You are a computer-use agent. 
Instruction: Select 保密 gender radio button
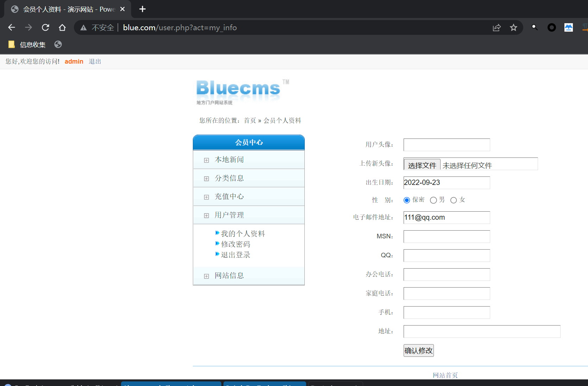pyautogui.click(x=407, y=200)
